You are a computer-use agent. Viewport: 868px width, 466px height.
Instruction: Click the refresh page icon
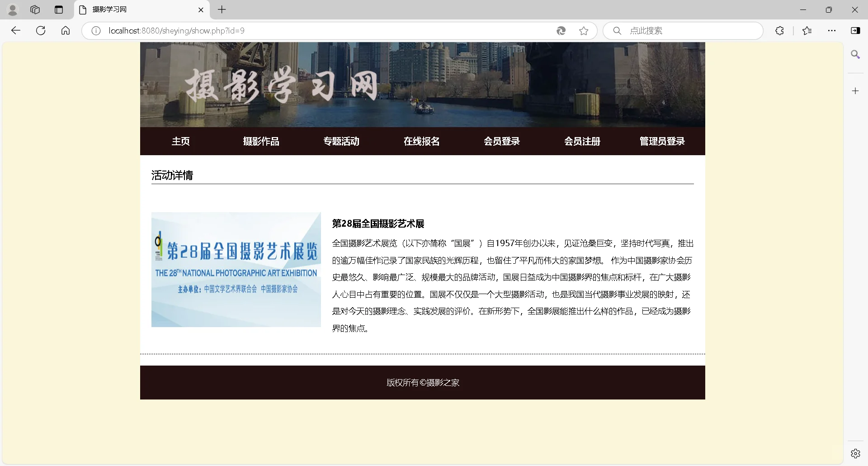coord(40,30)
